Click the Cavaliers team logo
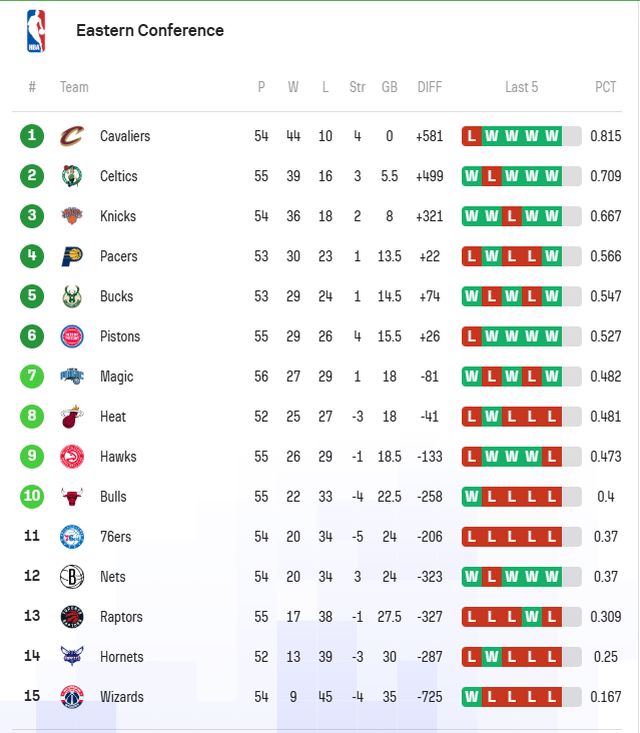 (x=72, y=136)
